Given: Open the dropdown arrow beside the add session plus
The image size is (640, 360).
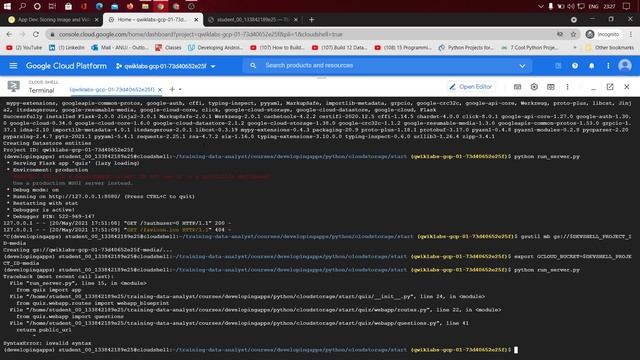Looking at the screenshot, I should [x=180, y=89].
